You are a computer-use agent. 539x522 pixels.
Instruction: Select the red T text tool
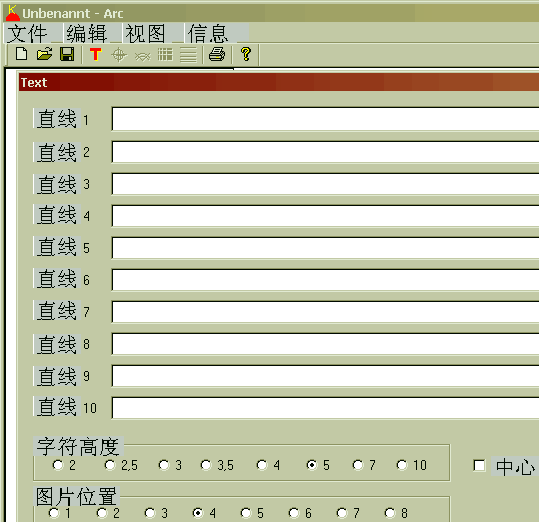tap(96, 54)
